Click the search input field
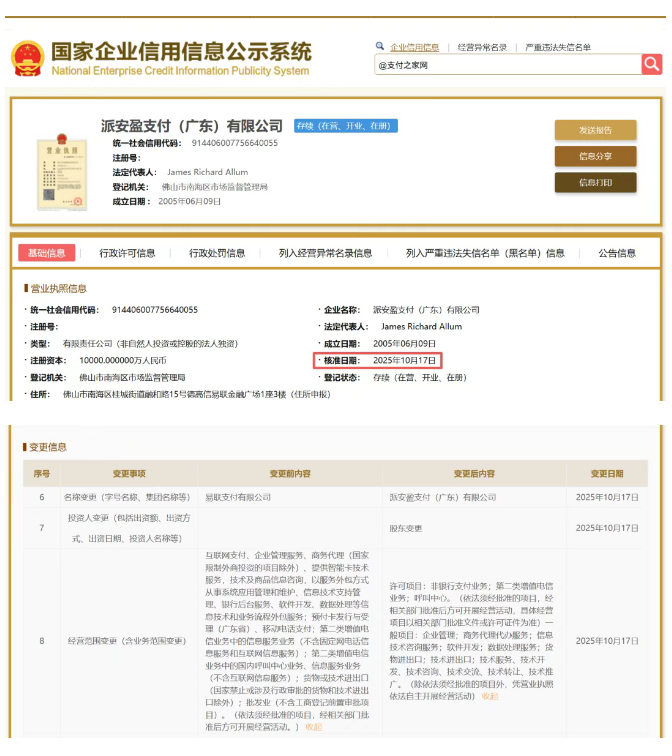 [506, 65]
